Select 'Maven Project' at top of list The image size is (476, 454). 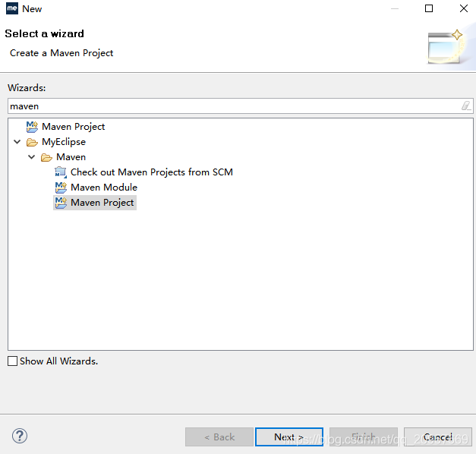(73, 127)
